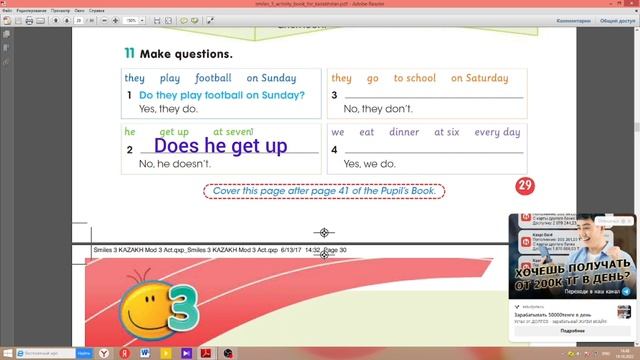
Task: Click the text 'Do they play football on Sunday?'
Action: [x=222, y=95]
